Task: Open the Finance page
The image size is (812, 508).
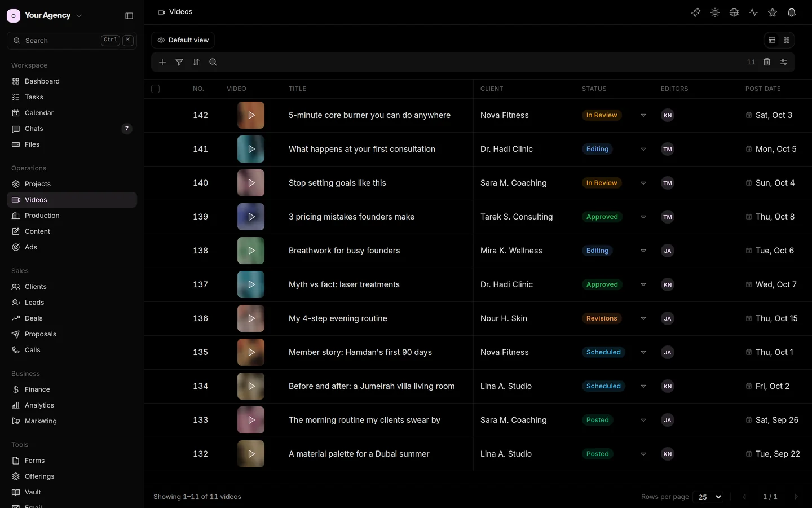Action: coord(72,389)
